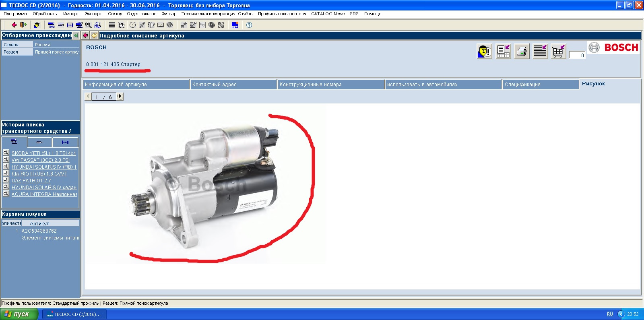Click the spark plug tool icon in toolbar
This screenshot has width=644, height=320.
tap(142, 25)
